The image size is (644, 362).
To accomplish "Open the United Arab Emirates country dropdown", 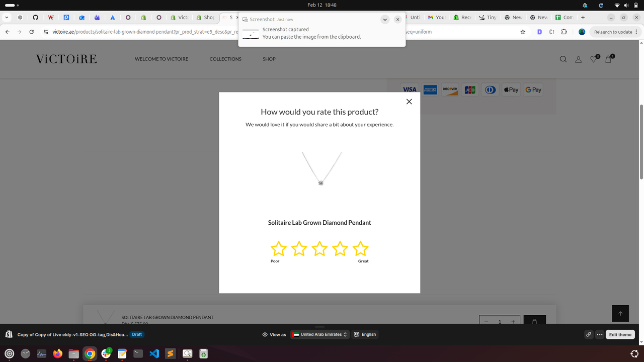I will click(320, 334).
